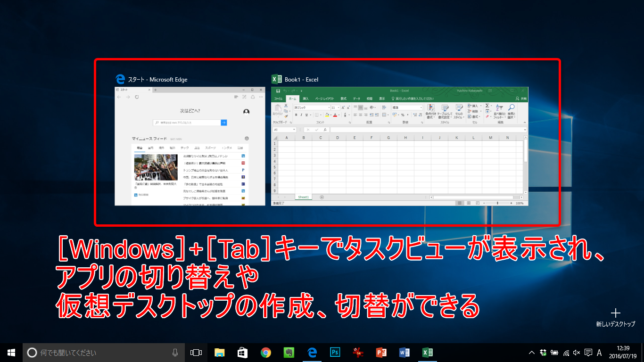The width and height of the screenshot is (644, 362).
Task: Open the データ ribbon tab in Excel
Action: coord(356,99)
